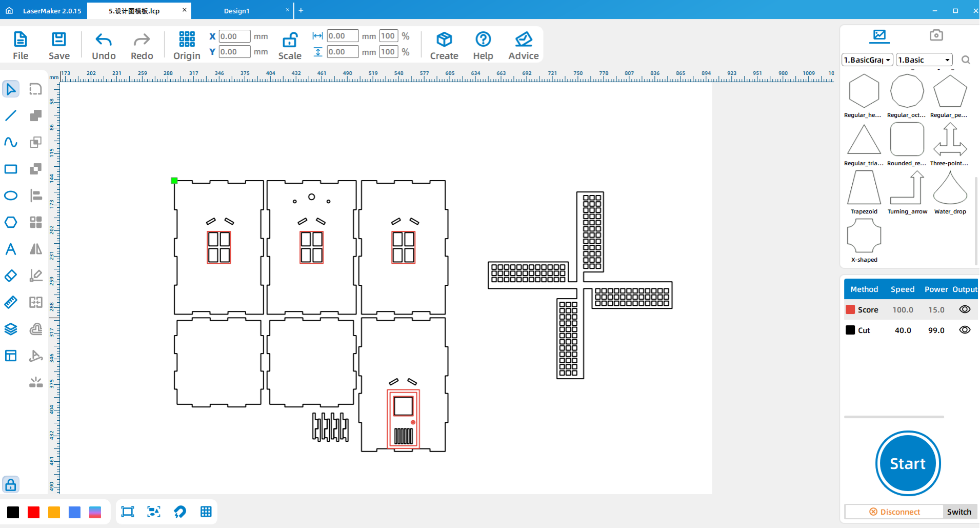Click the node edit tool
The width and height of the screenshot is (980, 529).
tap(35, 89)
